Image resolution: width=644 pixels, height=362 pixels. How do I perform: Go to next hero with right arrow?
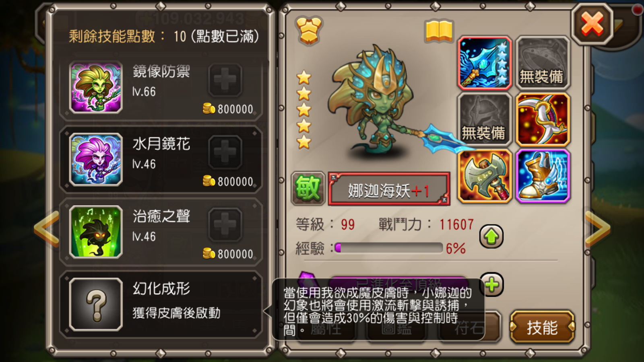[597, 228]
